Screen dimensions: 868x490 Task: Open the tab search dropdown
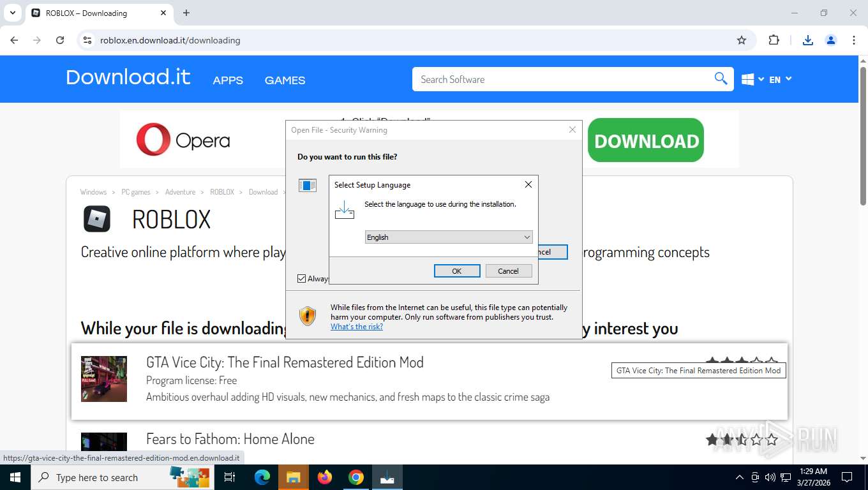(x=12, y=13)
